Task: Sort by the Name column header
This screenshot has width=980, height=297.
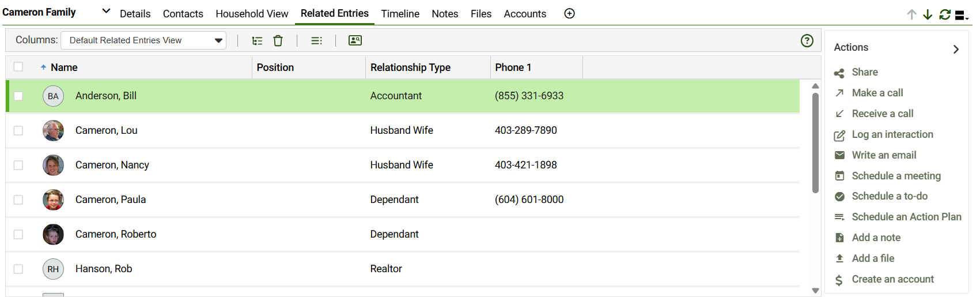Action: click(64, 67)
